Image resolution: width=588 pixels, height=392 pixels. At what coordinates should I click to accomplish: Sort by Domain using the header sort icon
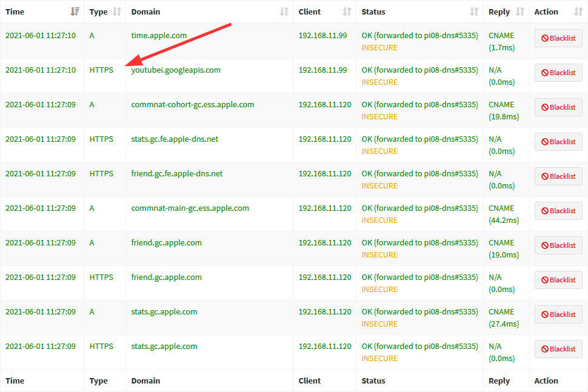point(284,12)
